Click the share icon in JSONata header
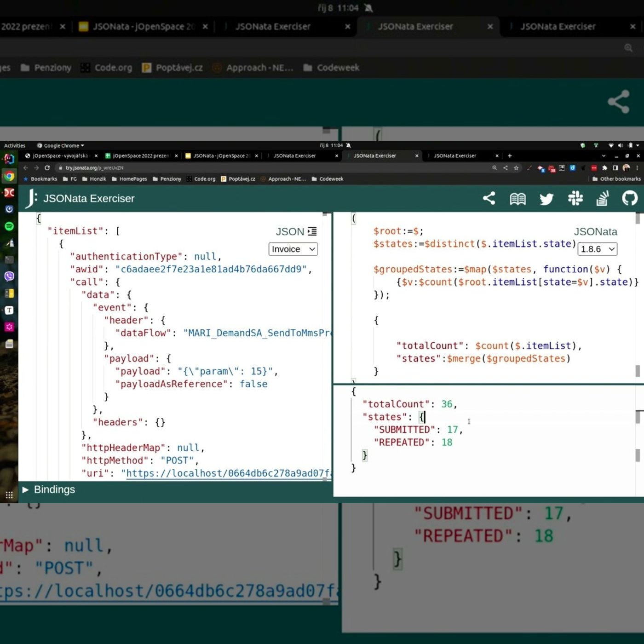This screenshot has height=644, width=644. coord(489,198)
